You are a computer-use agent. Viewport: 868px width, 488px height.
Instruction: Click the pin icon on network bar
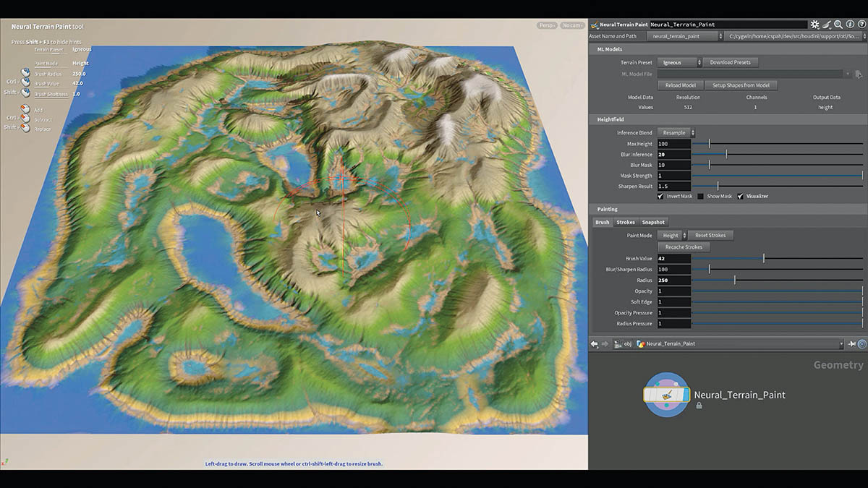pos(852,344)
